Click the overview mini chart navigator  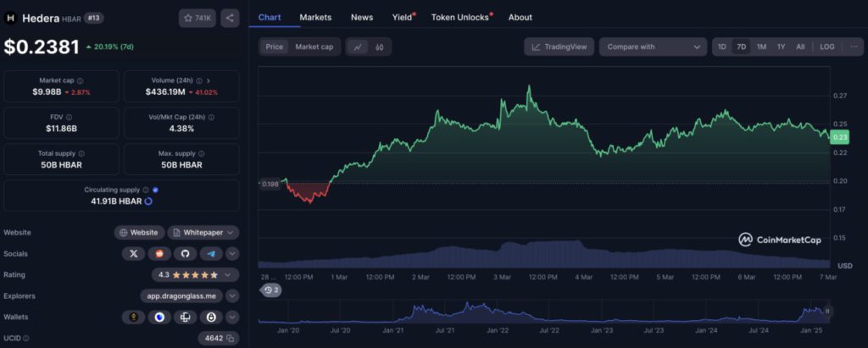click(x=544, y=312)
